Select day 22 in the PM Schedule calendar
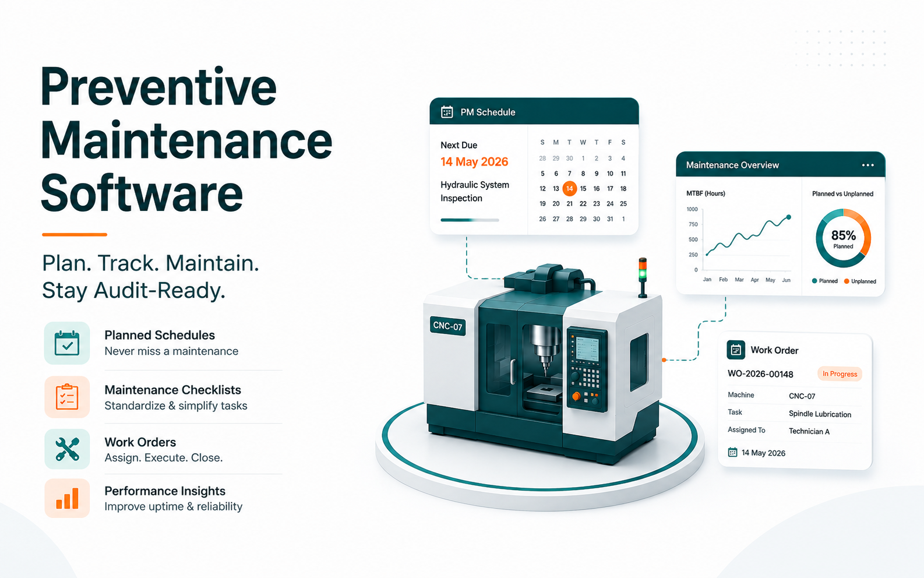Image resolution: width=924 pixels, height=578 pixels. (x=583, y=203)
